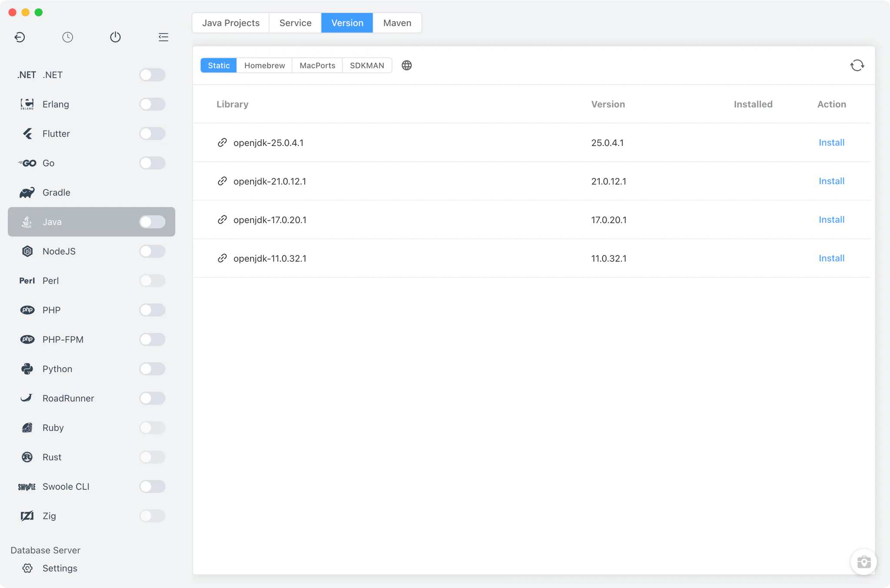Click the back/exit arrow icon in sidebar

(20, 37)
